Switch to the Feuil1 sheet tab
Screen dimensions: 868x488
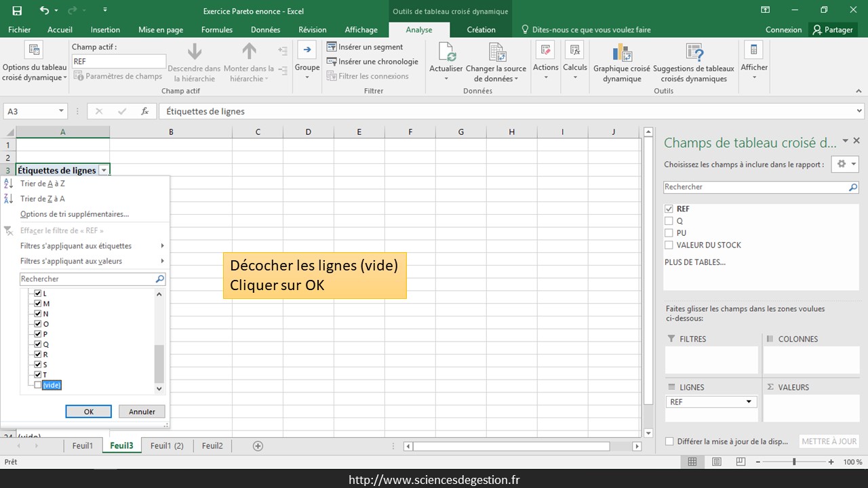[83, 446]
